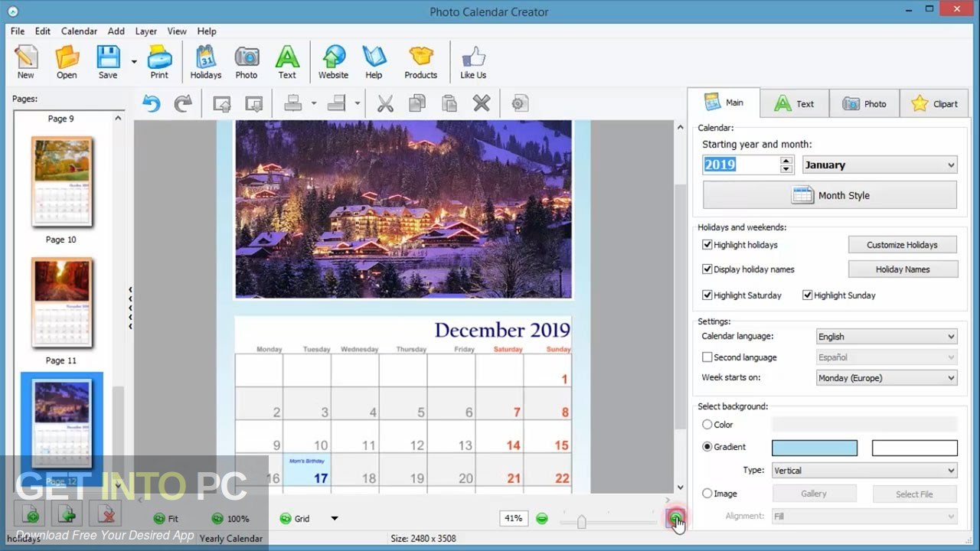Open the Calendar menu

[x=79, y=31]
